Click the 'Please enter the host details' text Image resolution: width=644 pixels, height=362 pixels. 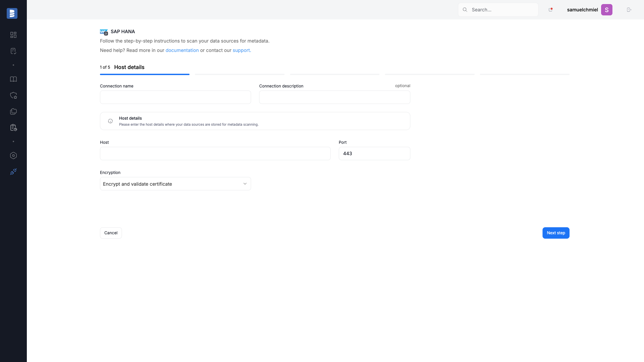click(x=189, y=125)
